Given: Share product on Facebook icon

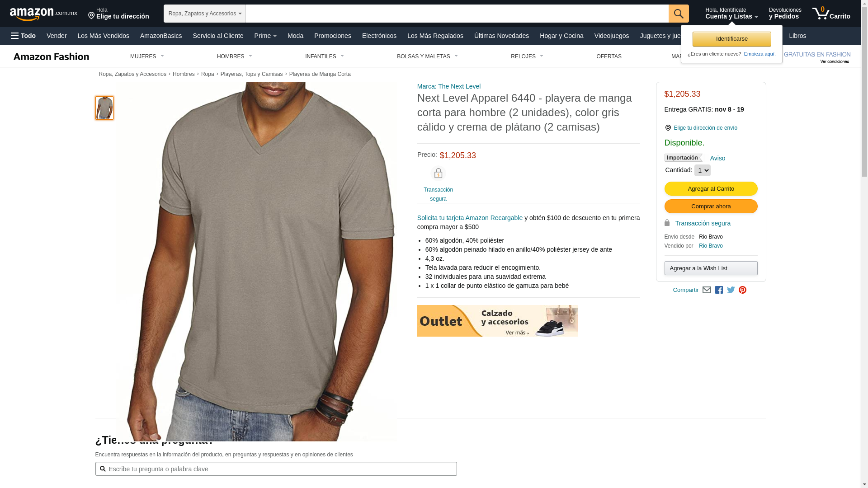Looking at the screenshot, I should click(x=719, y=290).
